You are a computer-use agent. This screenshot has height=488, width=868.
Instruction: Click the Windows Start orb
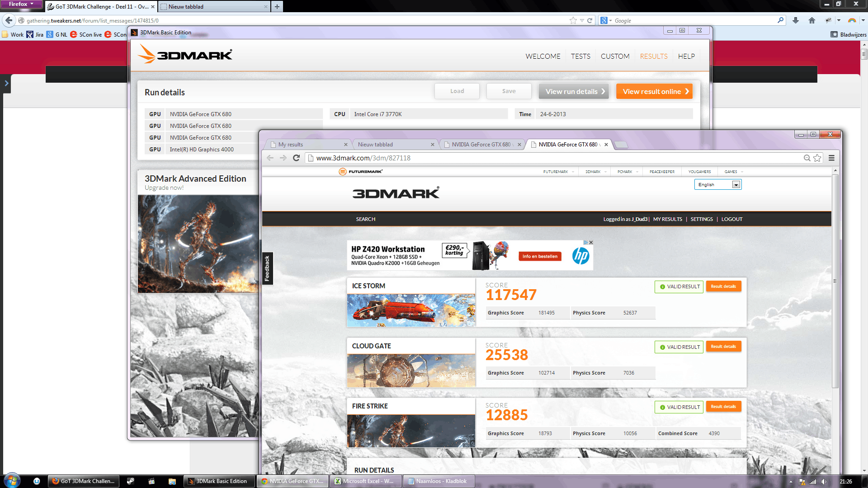(12, 481)
